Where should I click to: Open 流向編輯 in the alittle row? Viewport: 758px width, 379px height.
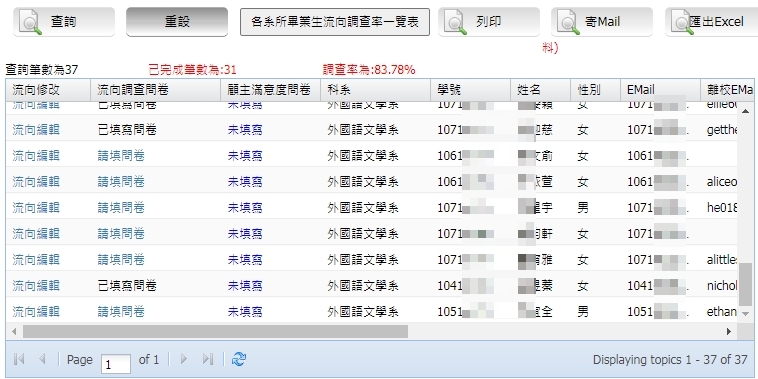(x=36, y=260)
